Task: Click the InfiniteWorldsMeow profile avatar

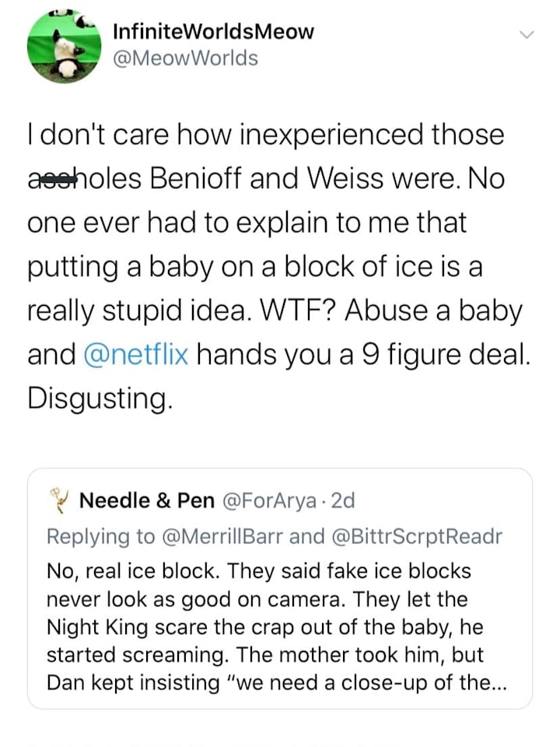Action: (65, 46)
